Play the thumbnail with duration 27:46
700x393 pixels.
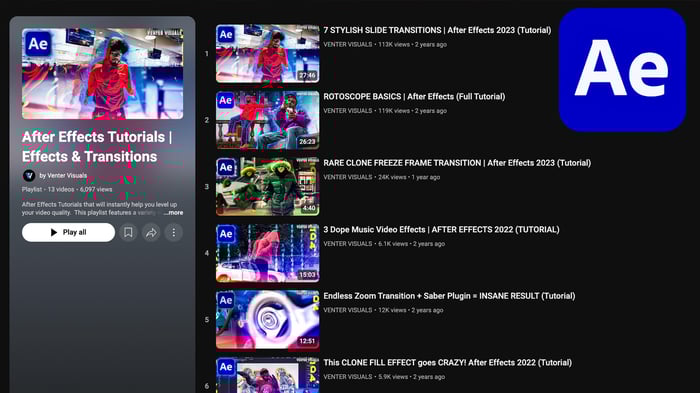[x=267, y=54]
